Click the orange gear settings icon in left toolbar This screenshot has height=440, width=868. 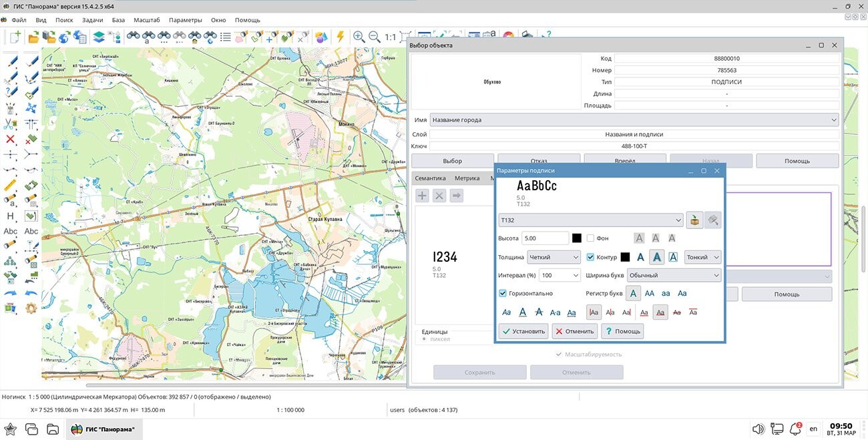click(31, 308)
